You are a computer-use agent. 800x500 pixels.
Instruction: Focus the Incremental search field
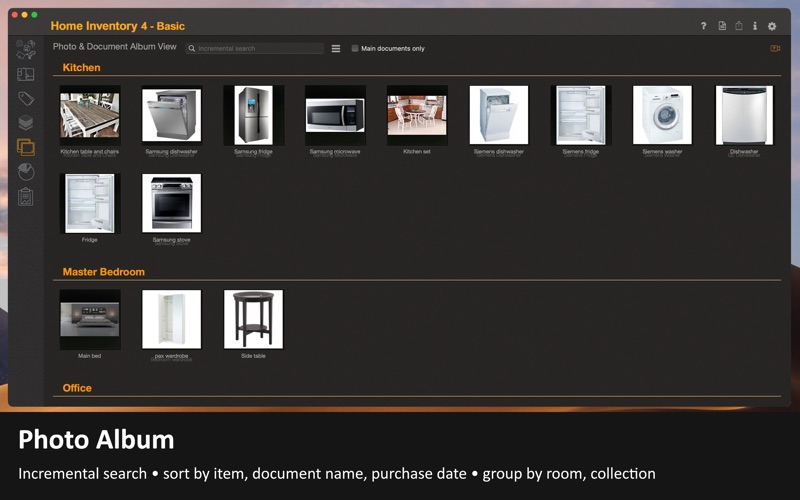click(255, 48)
